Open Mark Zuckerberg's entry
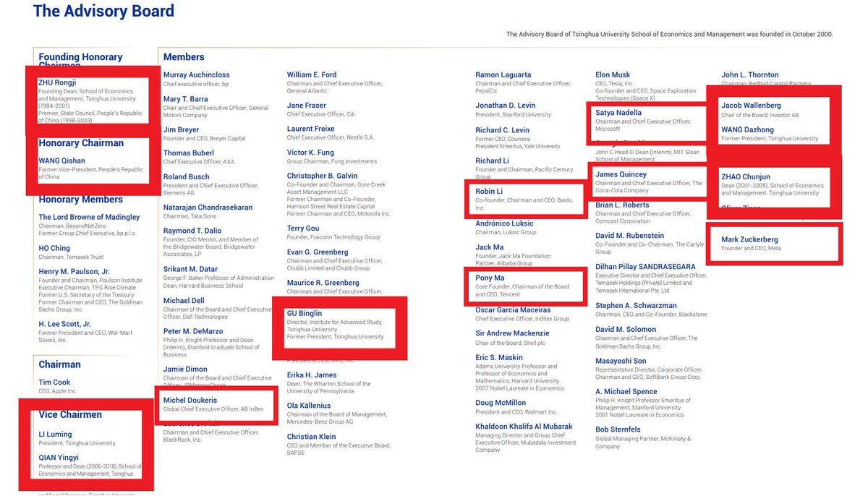The height and width of the screenshot is (496, 868). point(749,239)
